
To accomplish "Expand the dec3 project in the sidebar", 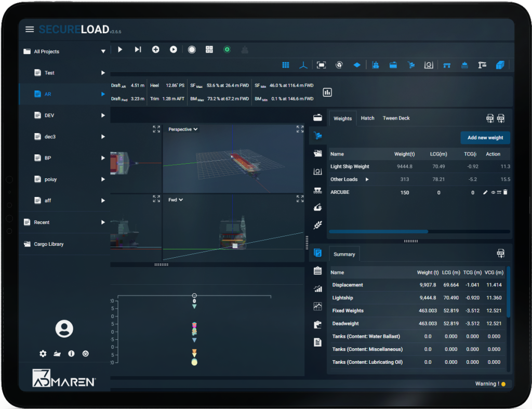I will pos(102,137).
